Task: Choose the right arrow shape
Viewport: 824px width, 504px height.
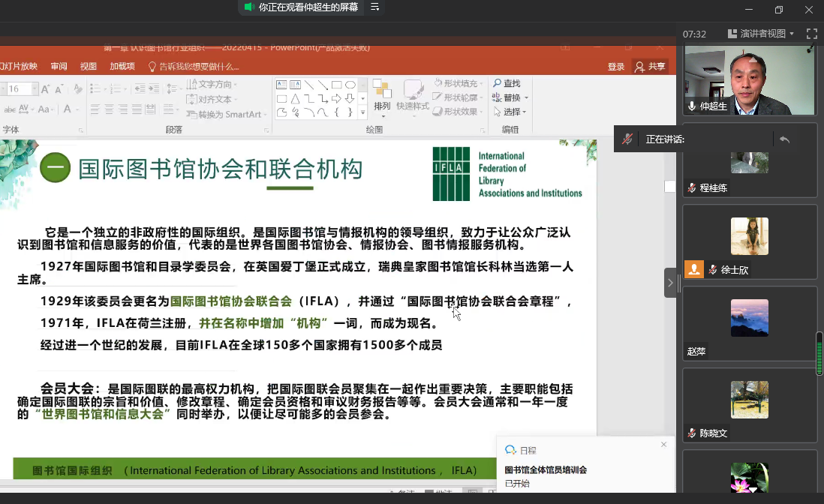Action: click(336, 99)
